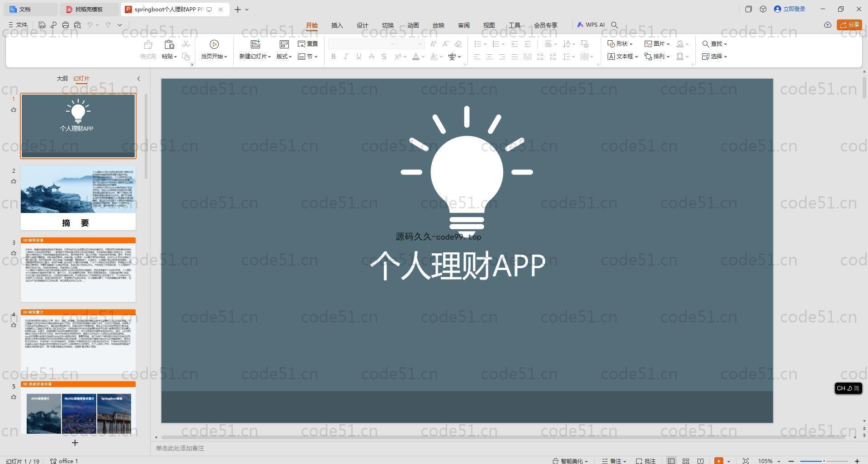Start slideshow from current slide (当页开始) icon
The image size is (868, 464).
click(x=214, y=44)
